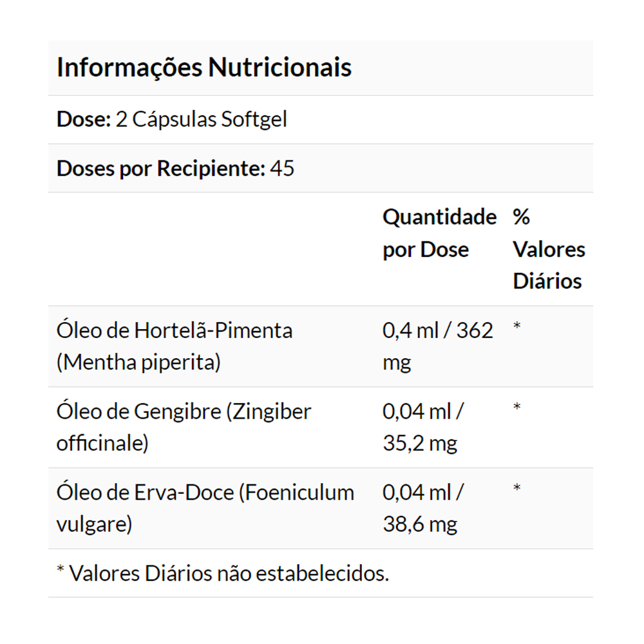
Task: Click the '0,4 ml / 362' amount
Action: point(438,330)
